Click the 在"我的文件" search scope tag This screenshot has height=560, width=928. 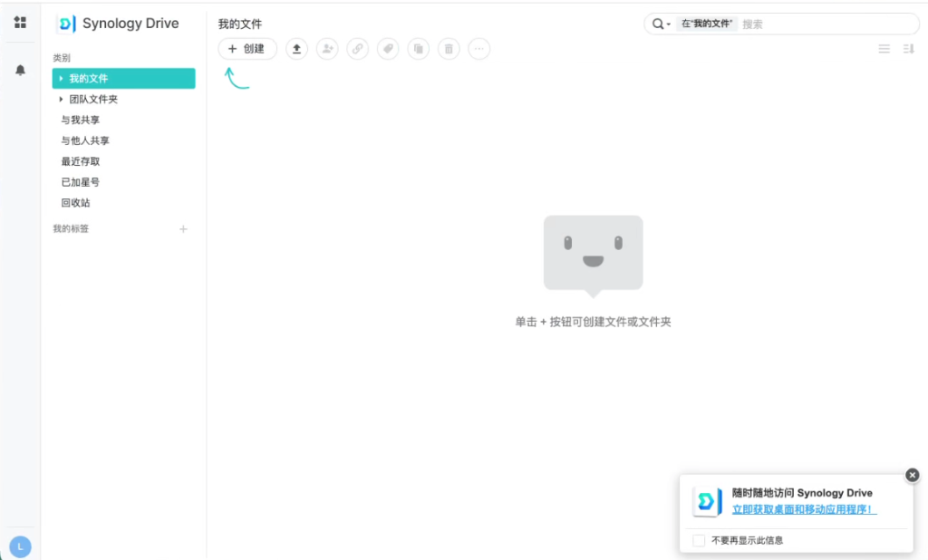click(x=707, y=24)
